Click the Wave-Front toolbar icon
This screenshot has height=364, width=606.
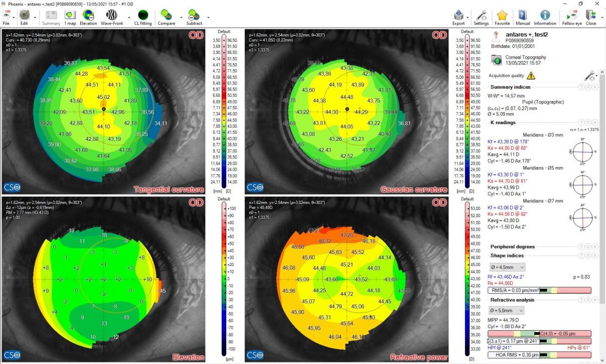tap(113, 17)
